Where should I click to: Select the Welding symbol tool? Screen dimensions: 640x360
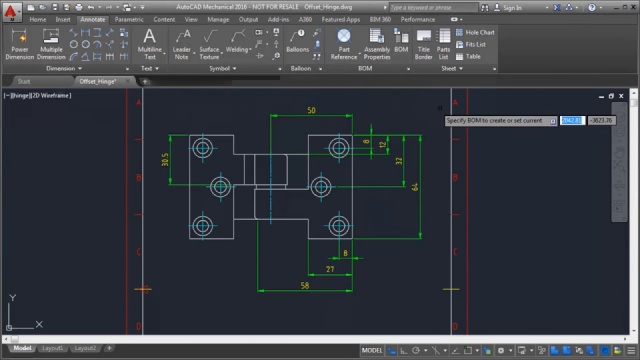tap(237, 41)
